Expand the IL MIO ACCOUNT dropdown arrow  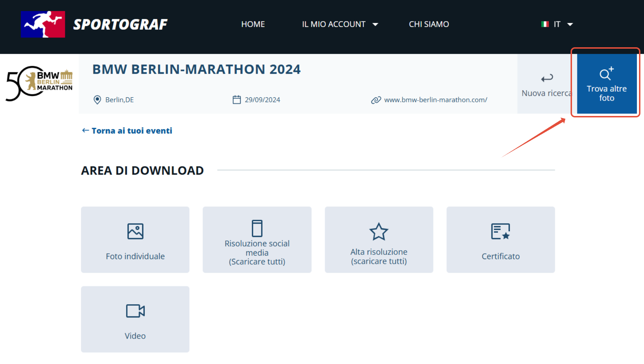(x=375, y=24)
